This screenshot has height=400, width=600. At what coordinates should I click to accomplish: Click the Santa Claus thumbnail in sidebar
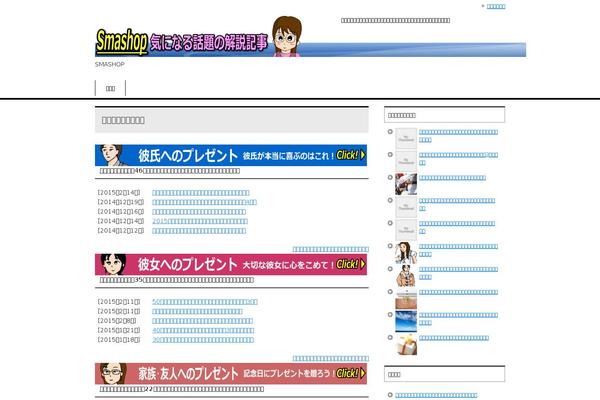coord(406,184)
